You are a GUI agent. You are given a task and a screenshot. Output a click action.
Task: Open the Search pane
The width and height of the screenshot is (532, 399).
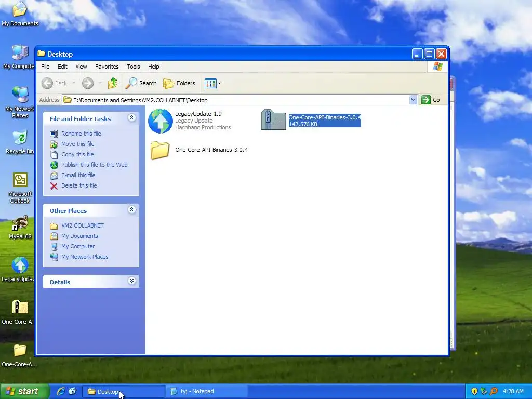[141, 83]
